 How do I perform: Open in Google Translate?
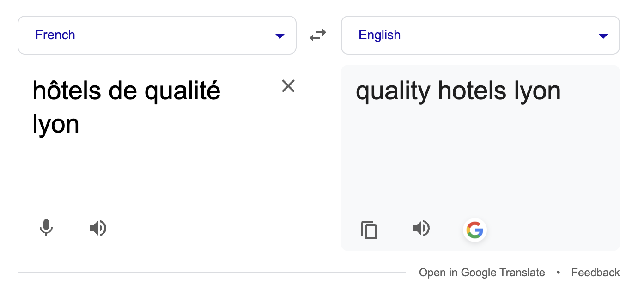[x=482, y=273]
